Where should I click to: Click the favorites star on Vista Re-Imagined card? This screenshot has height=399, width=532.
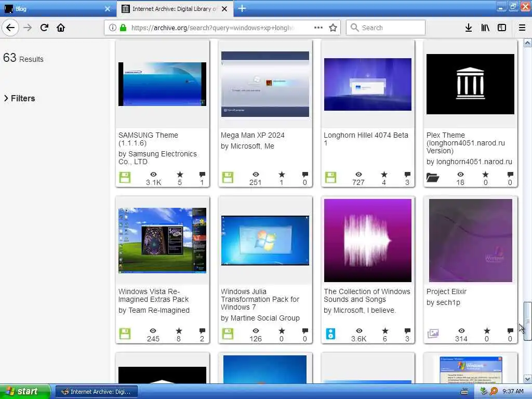pos(179,331)
